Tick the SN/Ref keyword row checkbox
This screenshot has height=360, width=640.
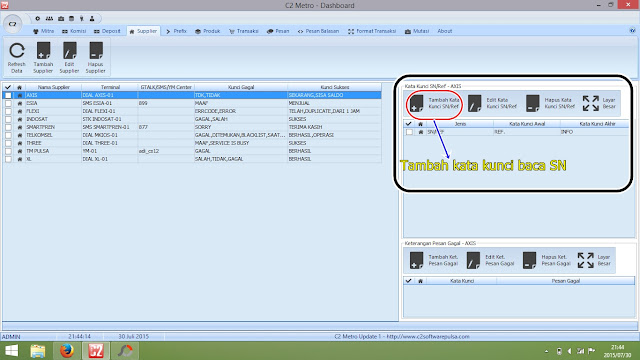coord(409,132)
